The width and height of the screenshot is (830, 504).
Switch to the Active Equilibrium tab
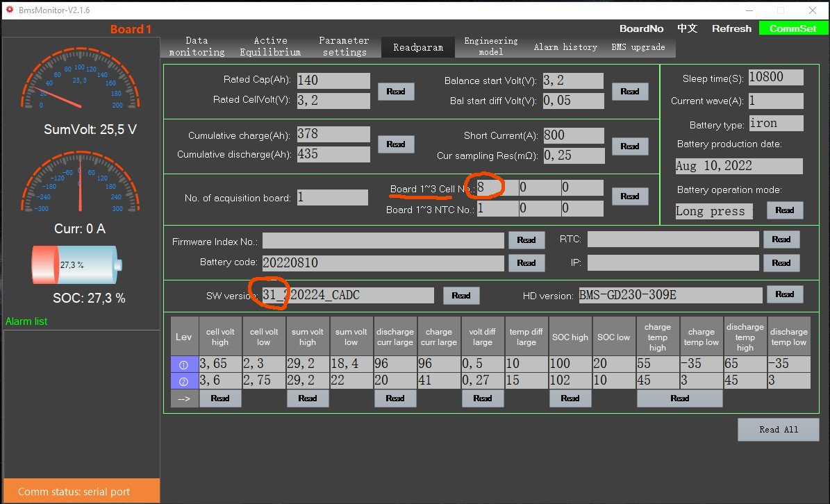[270, 47]
